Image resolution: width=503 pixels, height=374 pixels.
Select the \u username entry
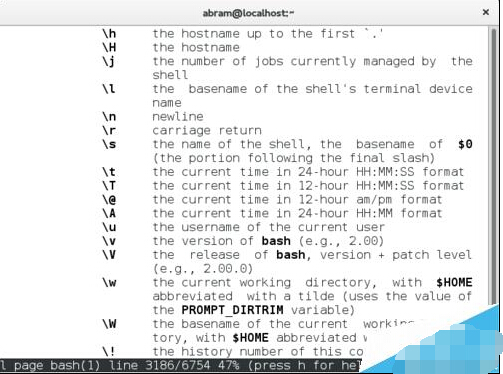tap(109, 227)
